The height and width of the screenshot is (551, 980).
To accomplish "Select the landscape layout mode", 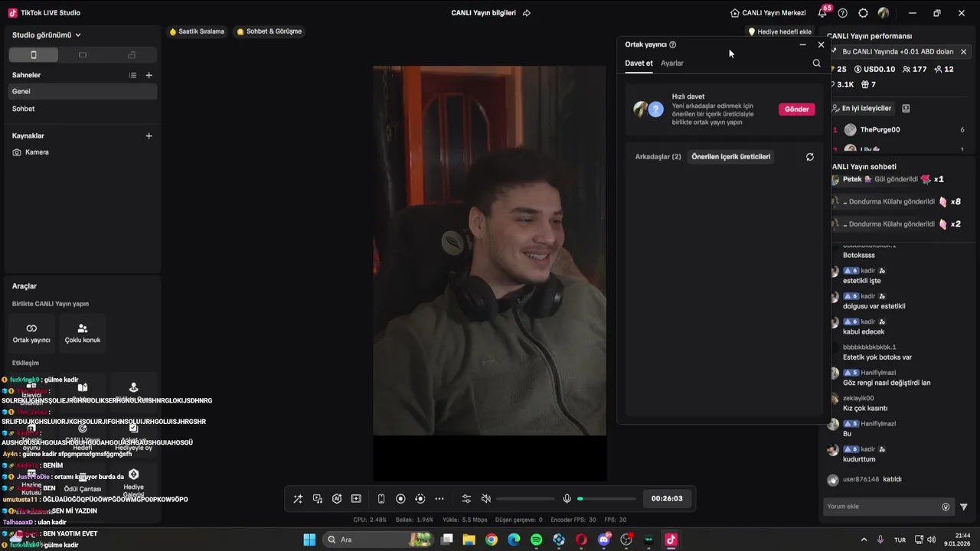I will 83,55.
